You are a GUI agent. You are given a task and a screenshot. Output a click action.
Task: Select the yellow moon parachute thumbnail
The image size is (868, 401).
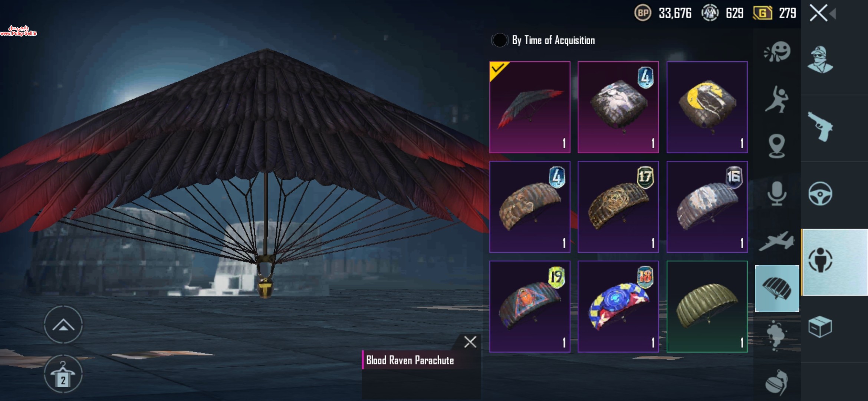pyautogui.click(x=707, y=107)
